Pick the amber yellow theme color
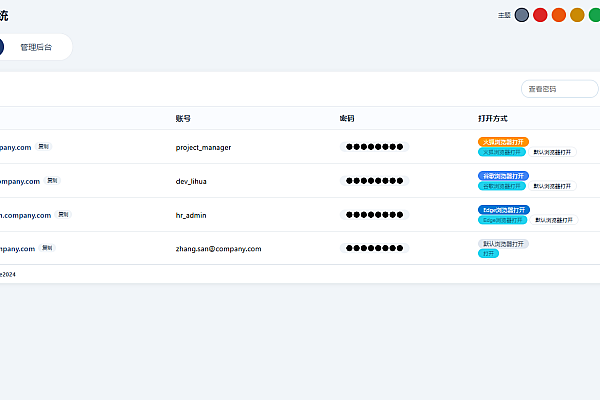The height and width of the screenshot is (400, 600). tap(577, 15)
